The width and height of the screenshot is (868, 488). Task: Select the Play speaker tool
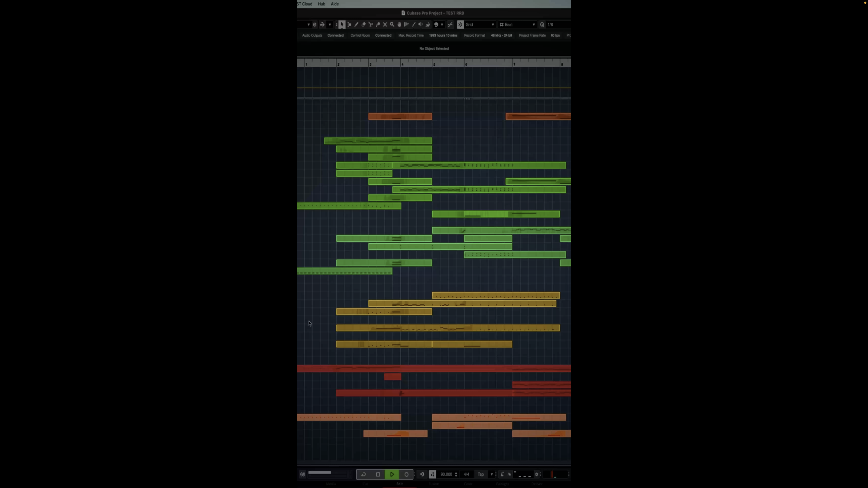(420, 24)
